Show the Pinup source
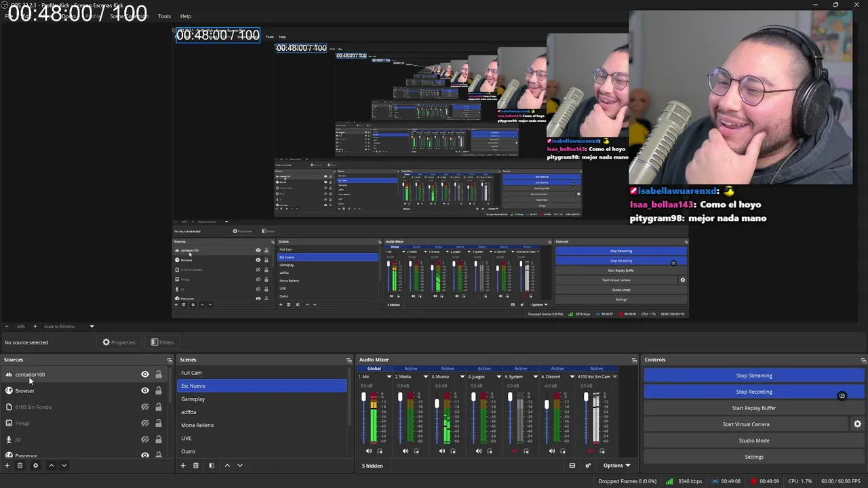This screenshot has height=488, width=868. pyautogui.click(x=144, y=423)
